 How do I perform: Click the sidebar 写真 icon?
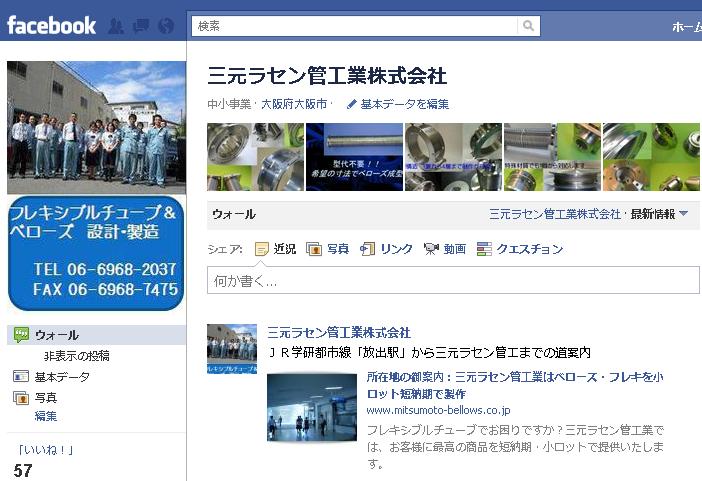[x=21, y=397]
